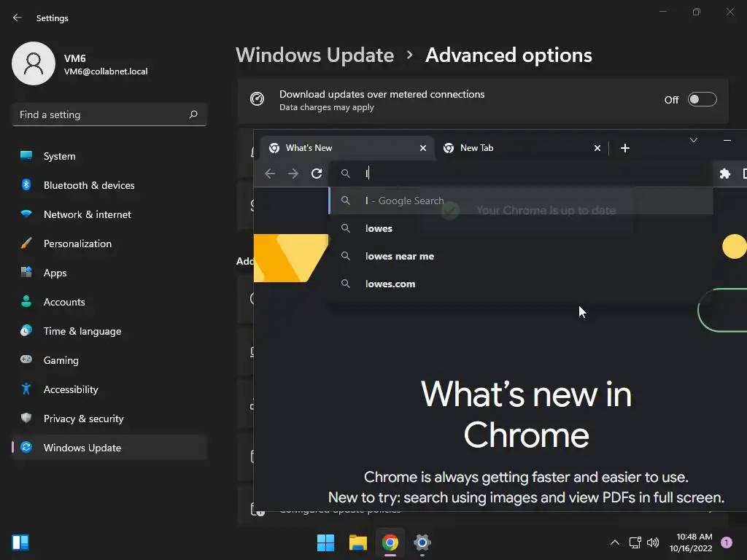The width and height of the screenshot is (747, 560).
Task: Open Network & internet category
Action: tap(109, 214)
